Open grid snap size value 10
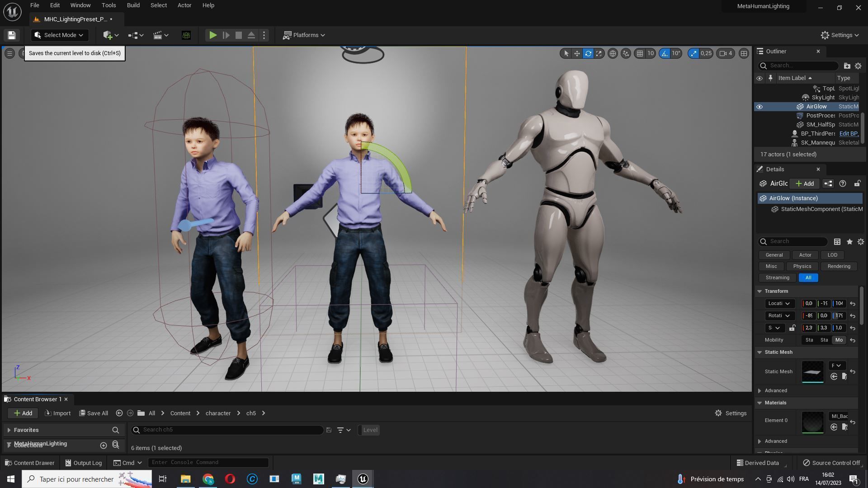The height and width of the screenshot is (488, 868). click(651, 53)
